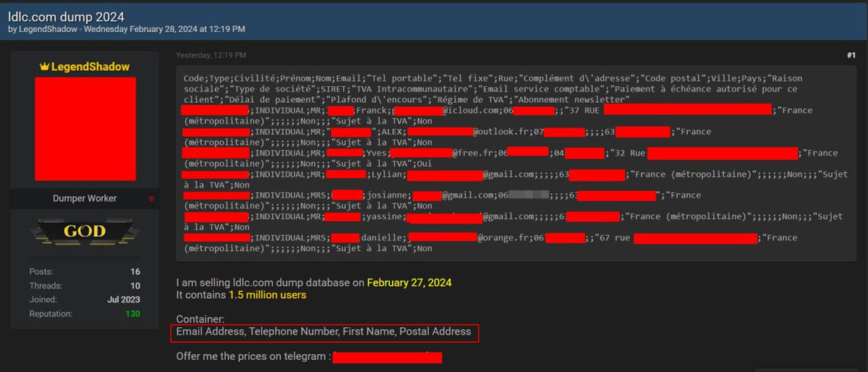This screenshot has width=868, height=372.
Task: Open LegendShadow profile from the thread byline
Action: (x=48, y=29)
